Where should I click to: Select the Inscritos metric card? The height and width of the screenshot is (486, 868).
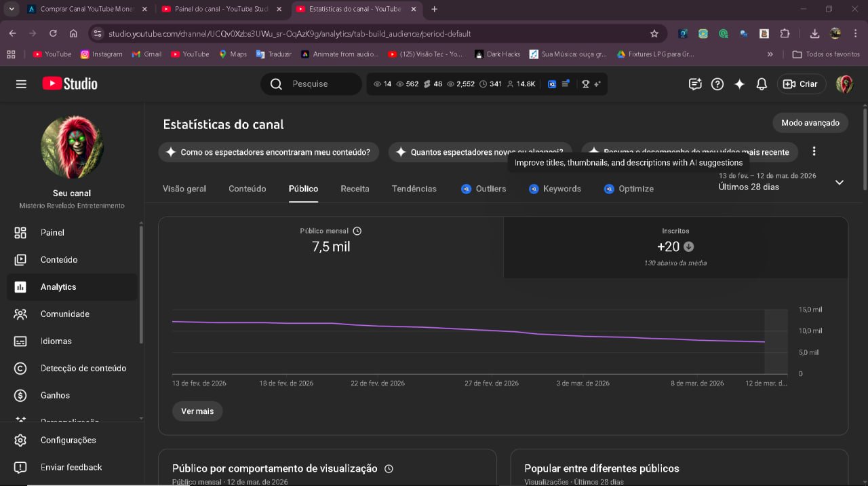click(x=675, y=248)
